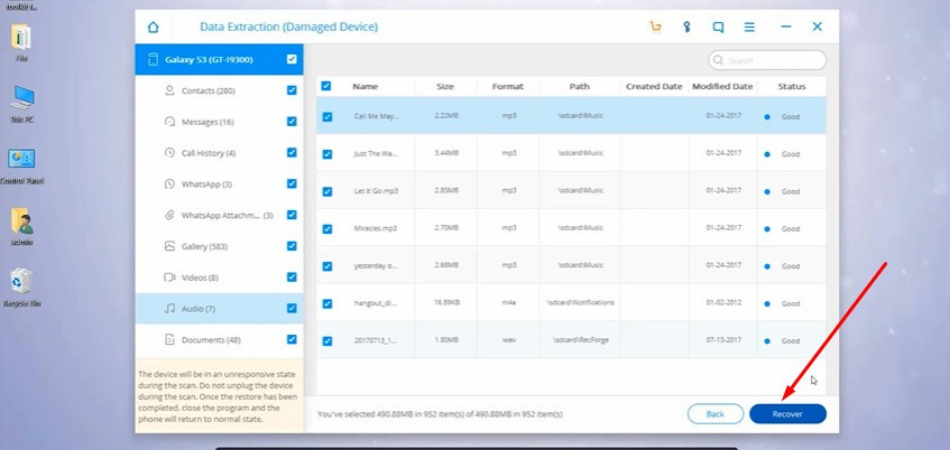This screenshot has height=450, width=950.
Task: Click the WhatsApp logo icon
Action: tap(170, 184)
